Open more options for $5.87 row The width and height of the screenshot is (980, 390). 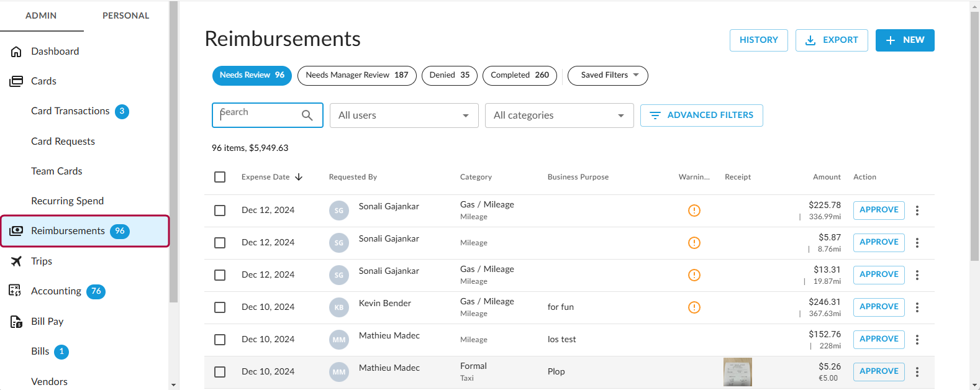[x=917, y=243]
